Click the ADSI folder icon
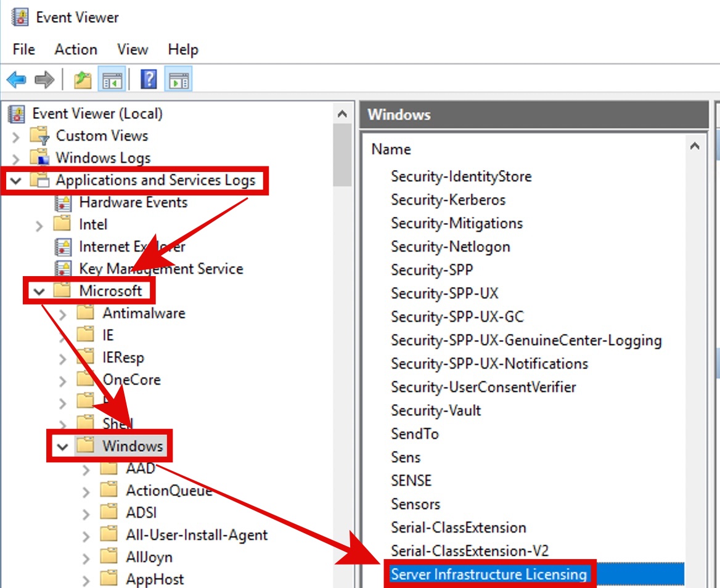The height and width of the screenshot is (588, 720). pos(109,512)
